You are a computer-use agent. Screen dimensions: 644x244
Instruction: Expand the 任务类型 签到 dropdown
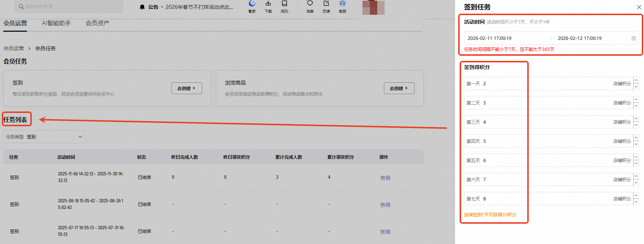click(44, 137)
